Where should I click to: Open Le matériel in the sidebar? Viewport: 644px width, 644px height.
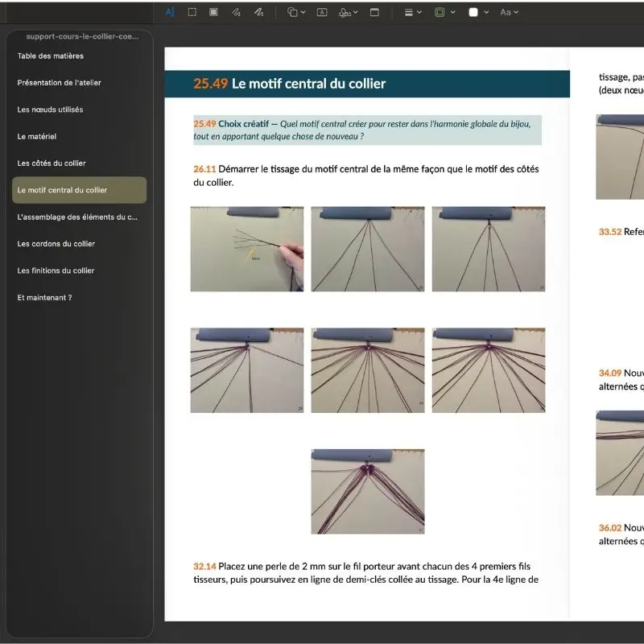click(x=37, y=137)
